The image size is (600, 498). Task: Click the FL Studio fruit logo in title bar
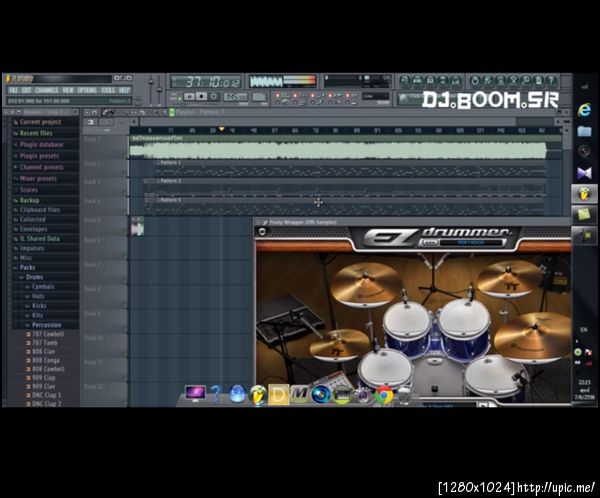click(8, 78)
